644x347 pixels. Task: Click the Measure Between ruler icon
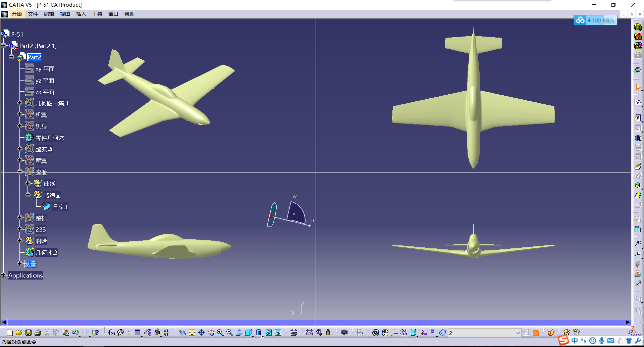coord(309,333)
